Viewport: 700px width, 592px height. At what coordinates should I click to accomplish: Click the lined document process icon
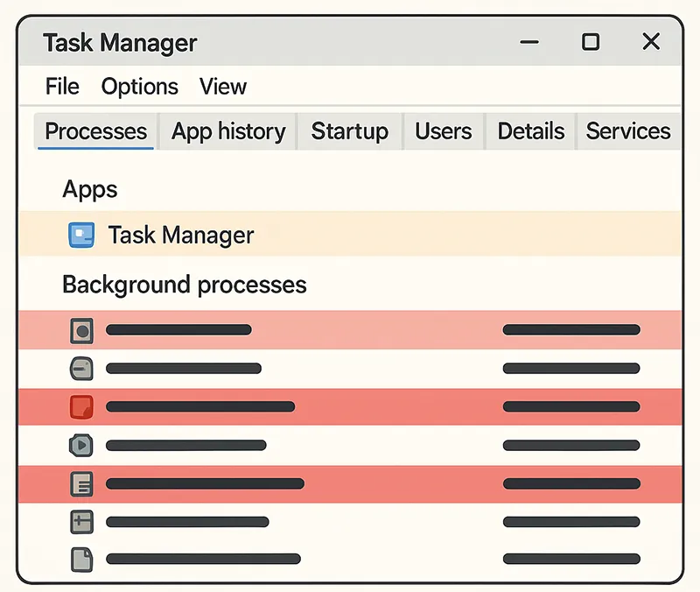pyautogui.click(x=81, y=484)
